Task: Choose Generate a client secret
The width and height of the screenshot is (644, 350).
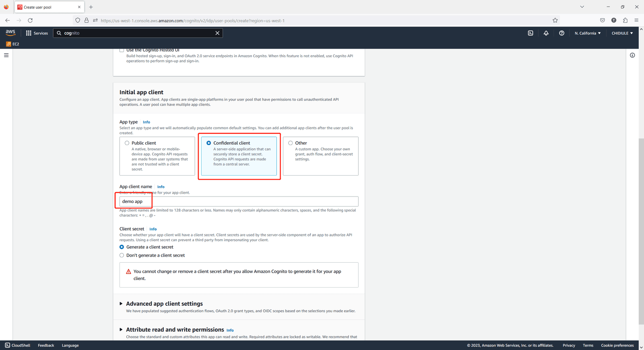Action: pyautogui.click(x=122, y=247)
